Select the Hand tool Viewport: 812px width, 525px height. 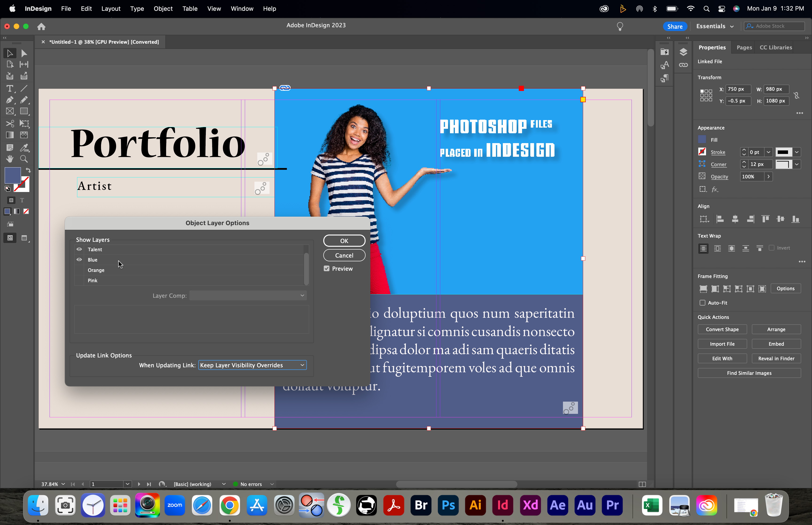(10, 159)
